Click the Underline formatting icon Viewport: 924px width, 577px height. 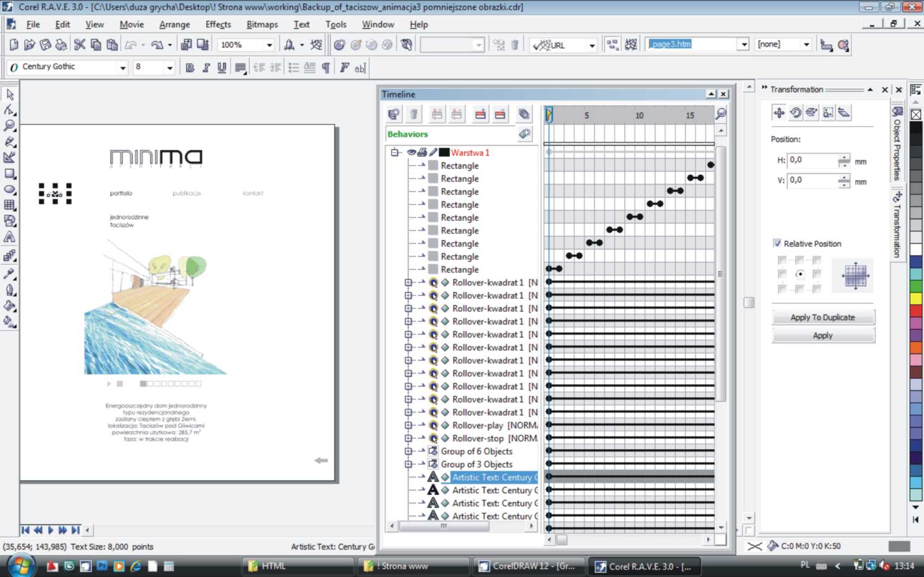click(222, 68)
